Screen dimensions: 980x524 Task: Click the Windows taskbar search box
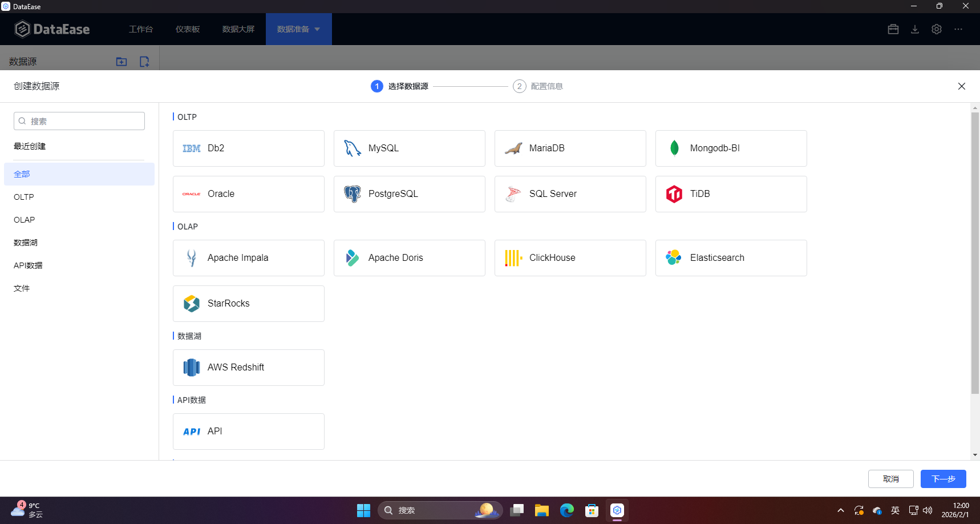[440, 510]
